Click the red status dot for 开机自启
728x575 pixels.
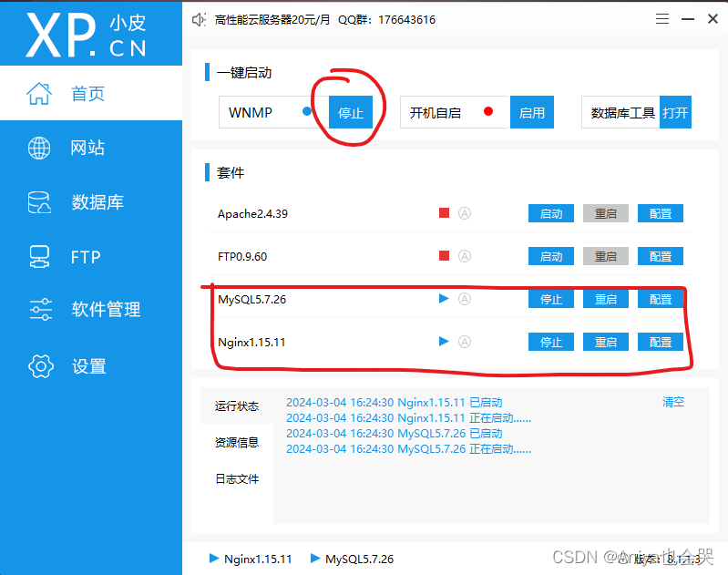(488, 111)
